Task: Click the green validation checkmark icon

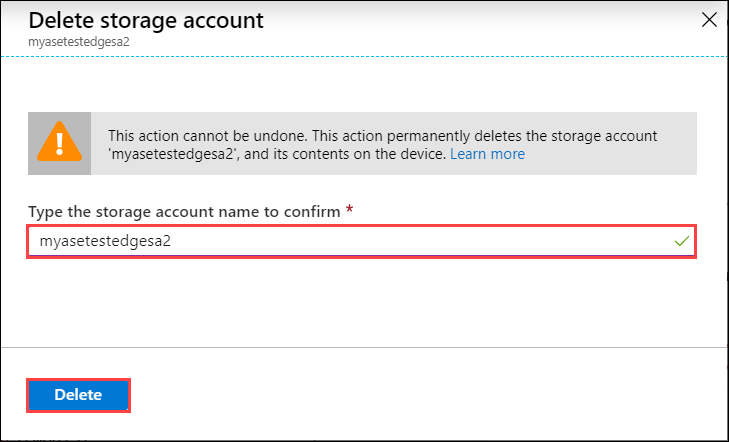Action: tap(683, 241)
